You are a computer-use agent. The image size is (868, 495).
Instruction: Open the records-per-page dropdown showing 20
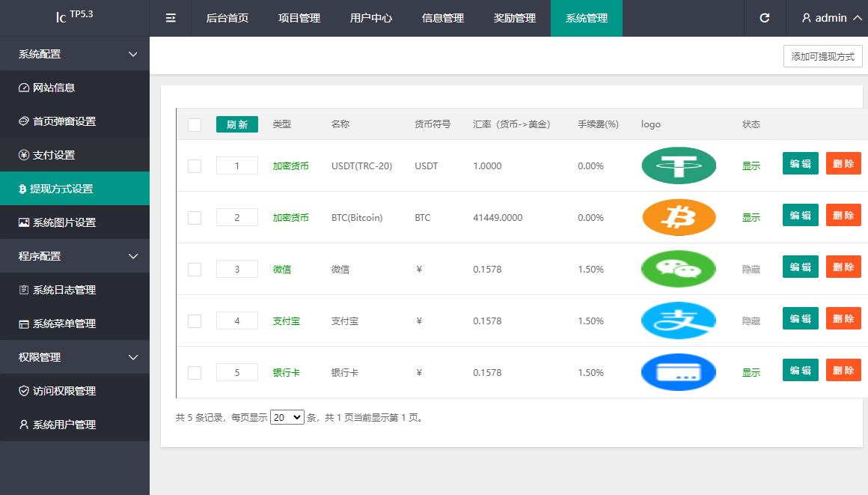pyautogui.click(x=287, y=417)
